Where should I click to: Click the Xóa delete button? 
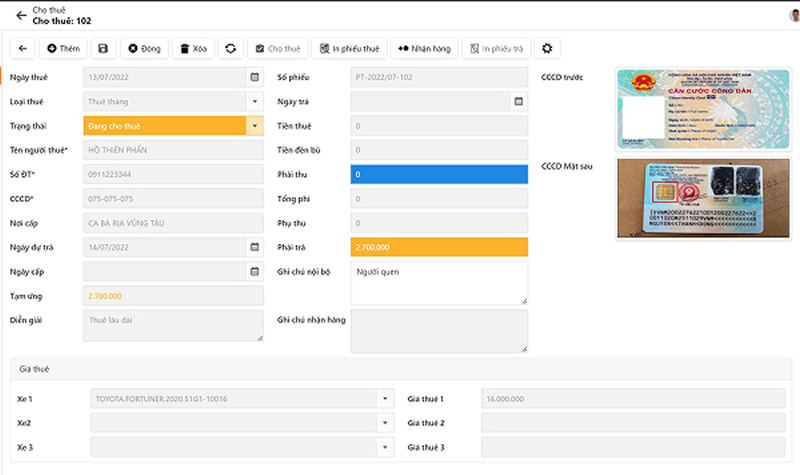(193, 48)
